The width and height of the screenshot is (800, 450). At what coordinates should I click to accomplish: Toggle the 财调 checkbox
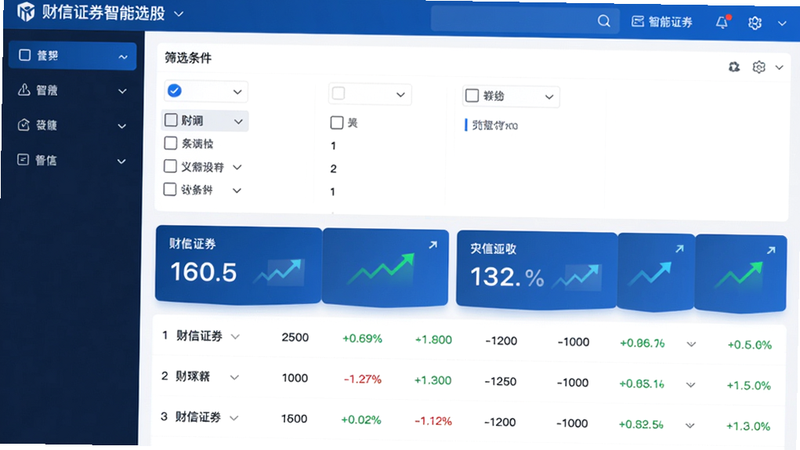click(171, 120)
